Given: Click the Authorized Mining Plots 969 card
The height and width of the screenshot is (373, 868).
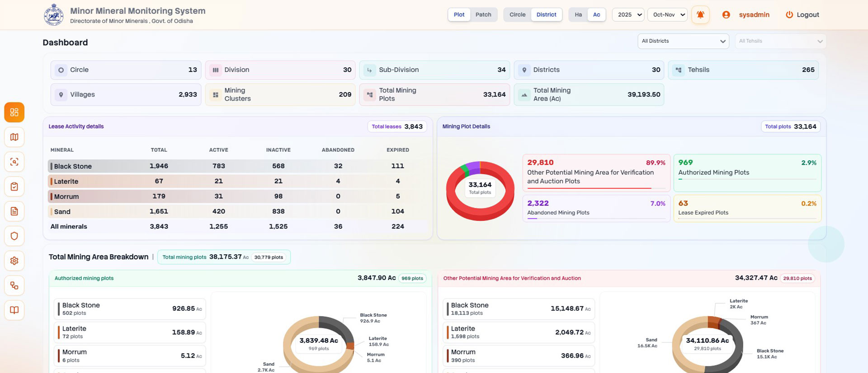Looking at the screenshot, I should pyautogui.click(x=747, y=173).
